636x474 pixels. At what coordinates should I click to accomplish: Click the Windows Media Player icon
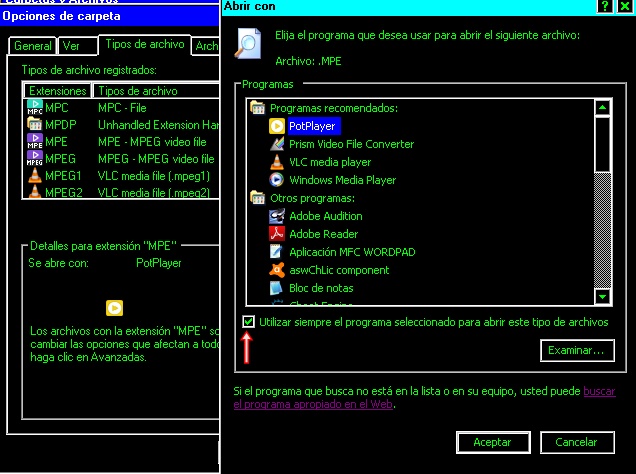(277, 180)
